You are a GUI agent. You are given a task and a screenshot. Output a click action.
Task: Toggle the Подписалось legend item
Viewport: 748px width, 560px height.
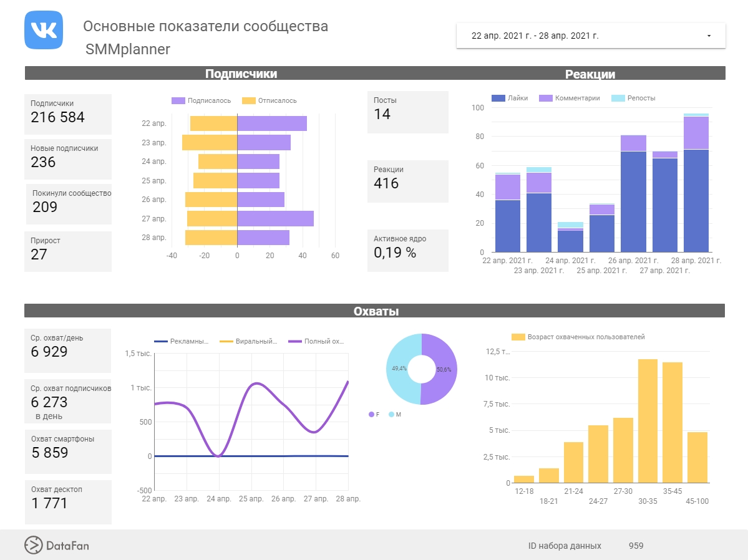click(202, 100)
